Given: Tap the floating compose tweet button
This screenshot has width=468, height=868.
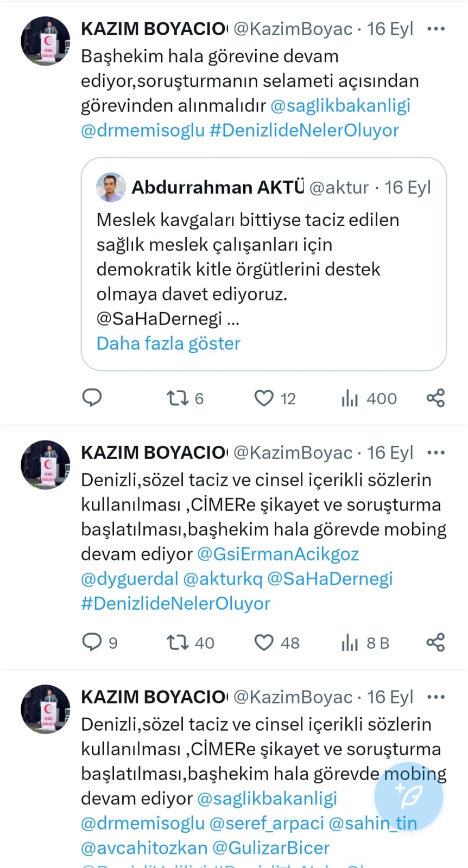Looking at the screenshot, I should (409, 796).
